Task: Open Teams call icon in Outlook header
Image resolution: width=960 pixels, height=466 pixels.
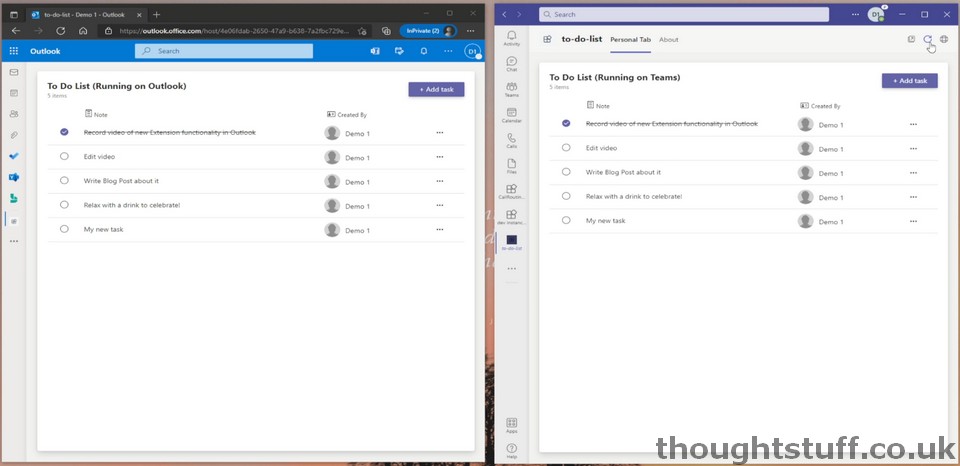Action: 375,51
